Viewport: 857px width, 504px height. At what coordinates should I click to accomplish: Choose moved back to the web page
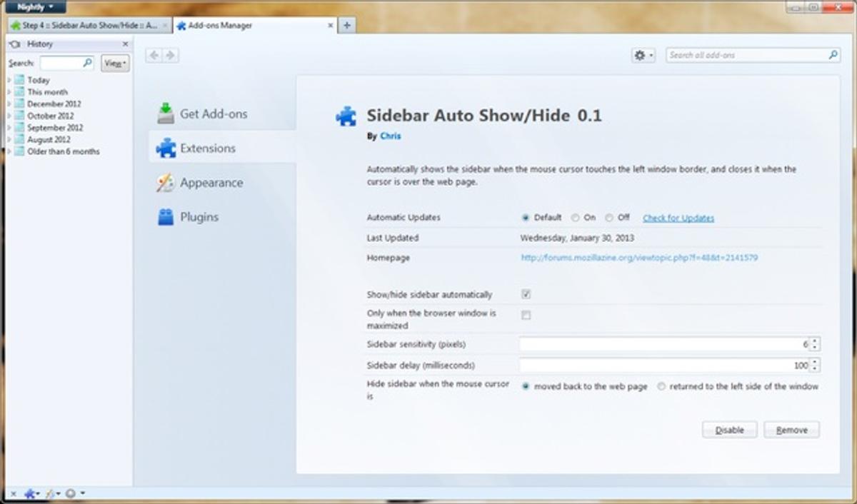[x=526, y=386]
